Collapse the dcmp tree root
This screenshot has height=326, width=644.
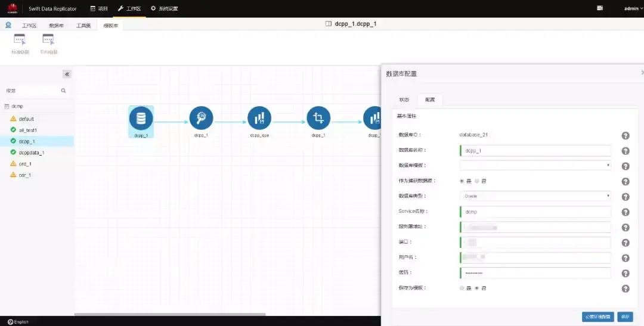[x=6, y=106]
